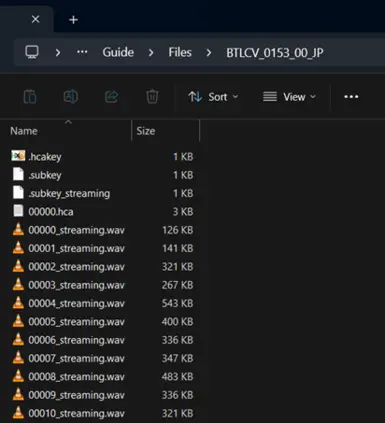Click the Copy icon in the toolbar
The image size is (385, 423).
30,97
